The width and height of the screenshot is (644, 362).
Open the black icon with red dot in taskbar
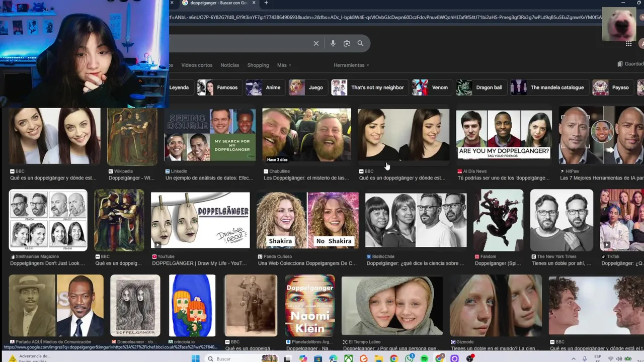(x=470, y=358)
